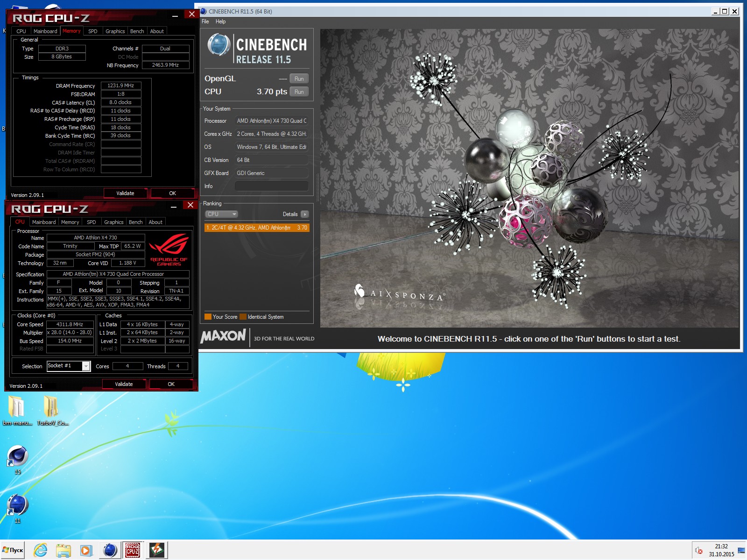Click Validate in upper CPU-Z Memory window

(x=125, y=193)
